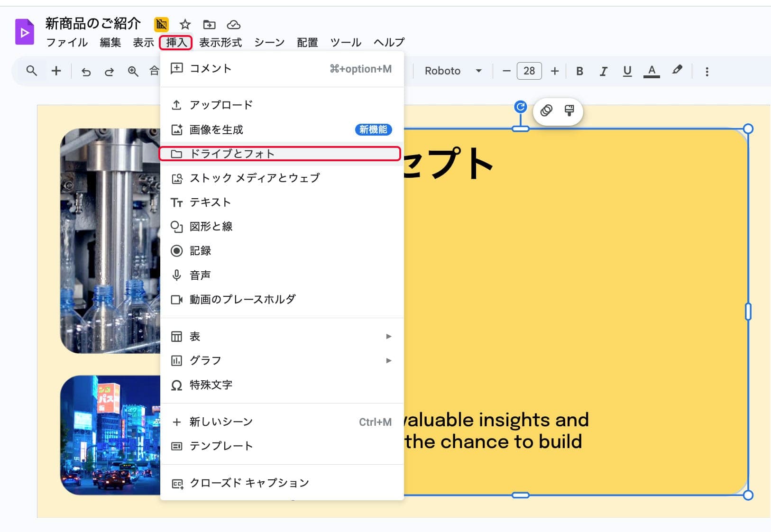Increase font size with plus button
Image resolution: width=771 pixels, height=532 pixels.
tap(554, 71)
